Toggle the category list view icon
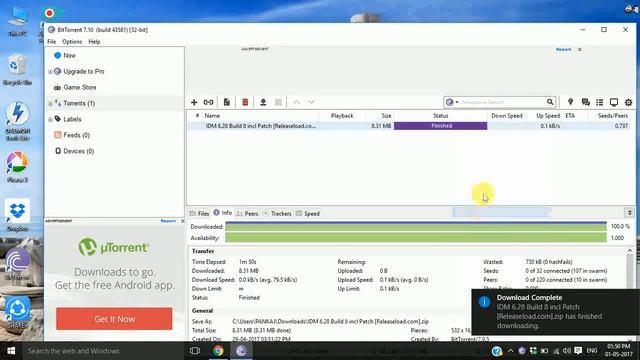 (x=600, y=102)
